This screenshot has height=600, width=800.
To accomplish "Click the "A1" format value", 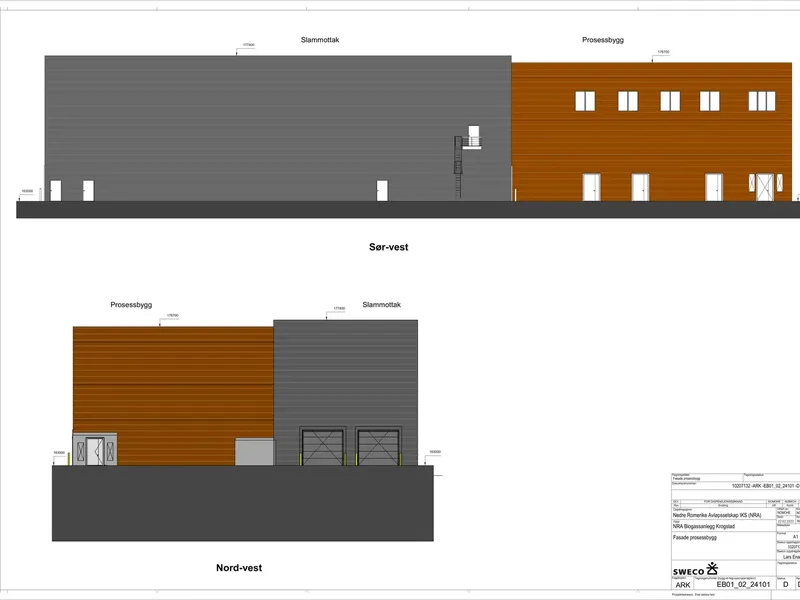I will pyautogui.click(x=795, y=537).
